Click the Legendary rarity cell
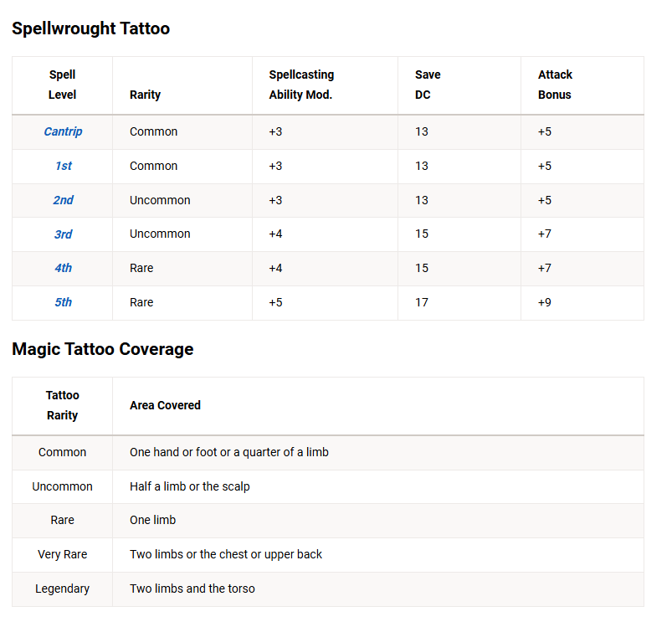The width and height of the screenshot is (672, 622). [x=63, y=589]
